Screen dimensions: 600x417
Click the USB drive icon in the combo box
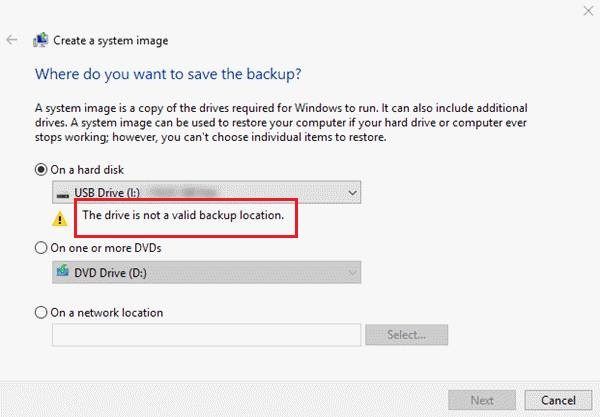pos(63,192)
